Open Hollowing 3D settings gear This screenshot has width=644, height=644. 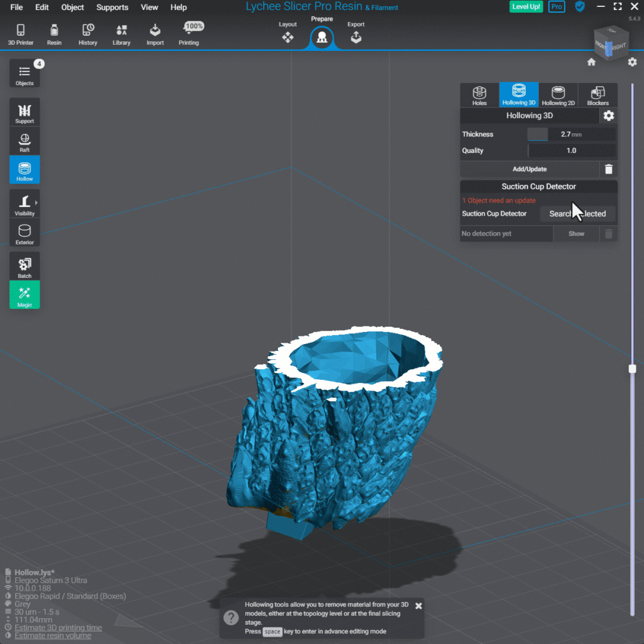click(608, 116)
